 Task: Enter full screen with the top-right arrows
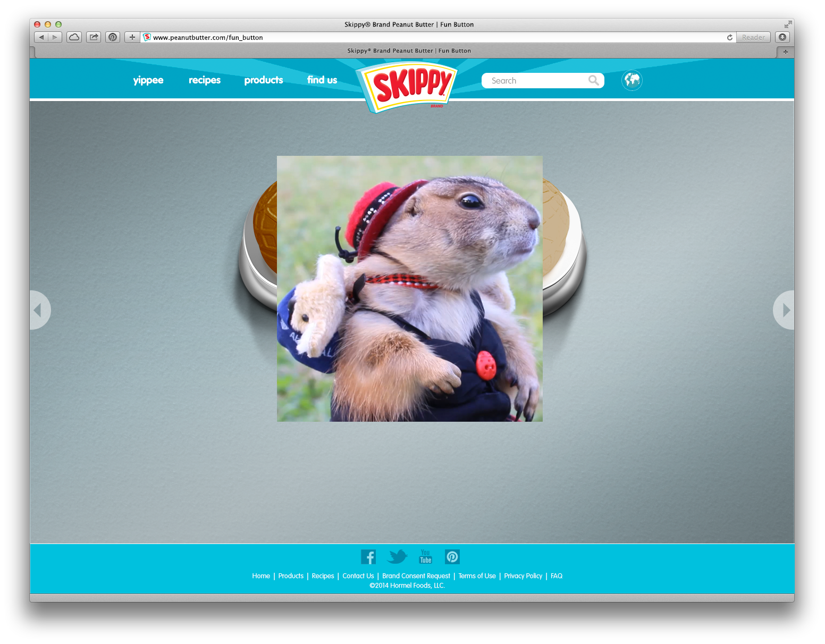point(787,24)
